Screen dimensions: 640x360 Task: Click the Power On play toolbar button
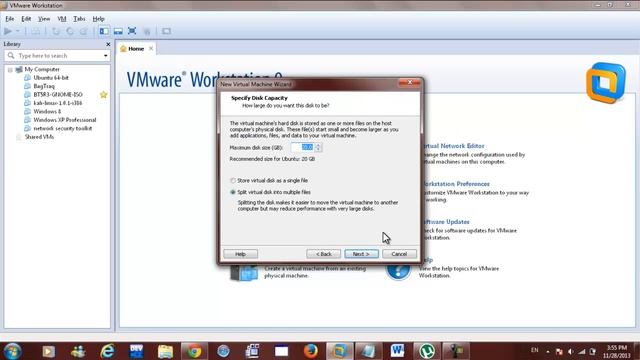pos(8,31)
